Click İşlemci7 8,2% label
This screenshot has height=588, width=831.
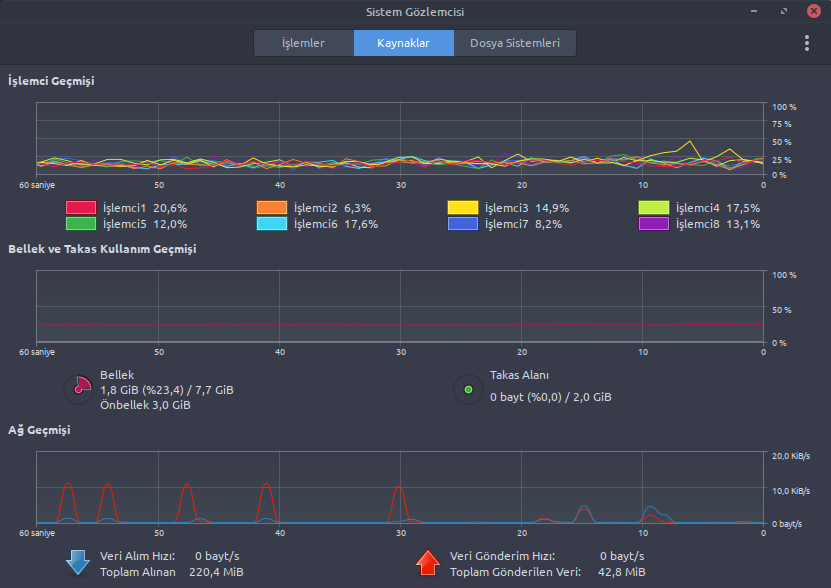coord(523,224)
